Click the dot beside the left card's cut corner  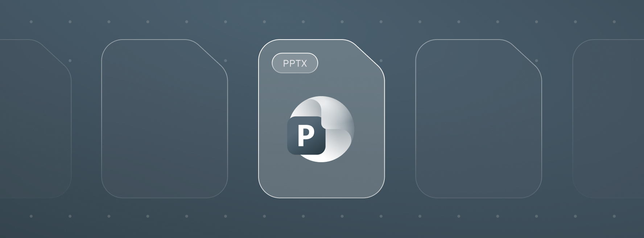click(x=226, y=61)
